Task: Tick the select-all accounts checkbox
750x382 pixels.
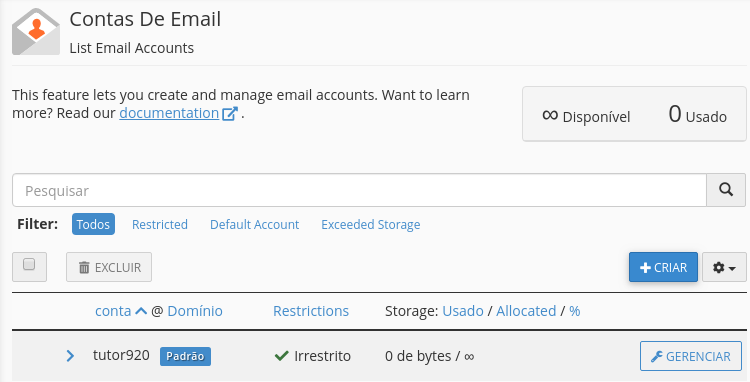Action: [29, 264]
